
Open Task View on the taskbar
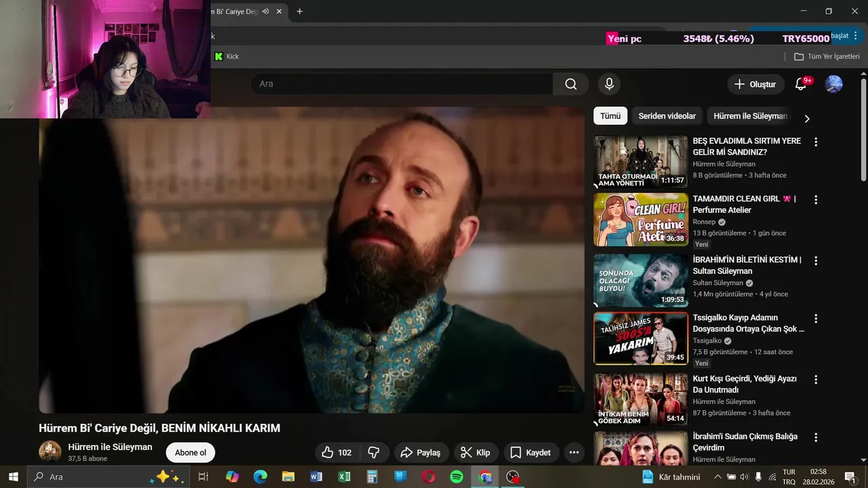click(x=203, y=476)
